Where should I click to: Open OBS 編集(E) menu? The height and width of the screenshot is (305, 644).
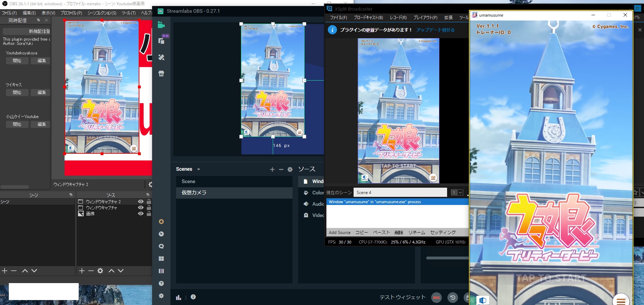pos(29,13)
